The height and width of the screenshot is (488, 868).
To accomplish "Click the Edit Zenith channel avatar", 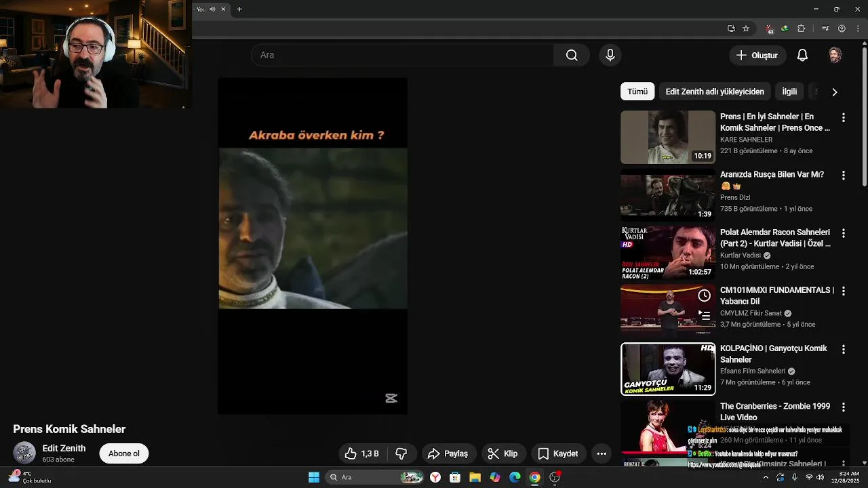I will click(x=24, y=453).
